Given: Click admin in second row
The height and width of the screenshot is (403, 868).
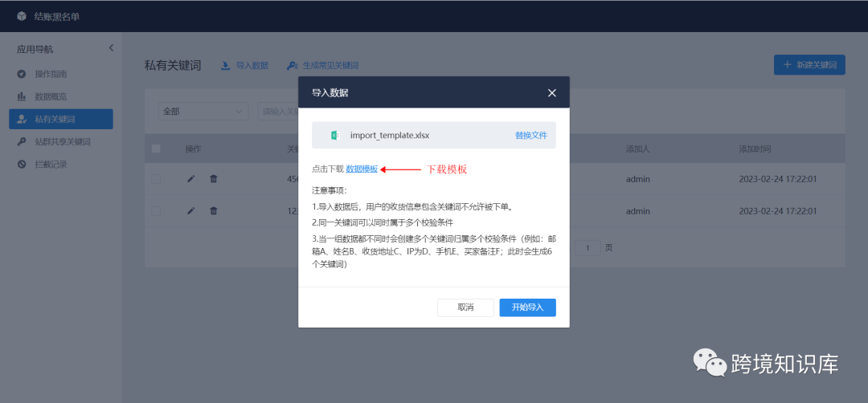Looking at the screenshot, I should pos(637,211).
